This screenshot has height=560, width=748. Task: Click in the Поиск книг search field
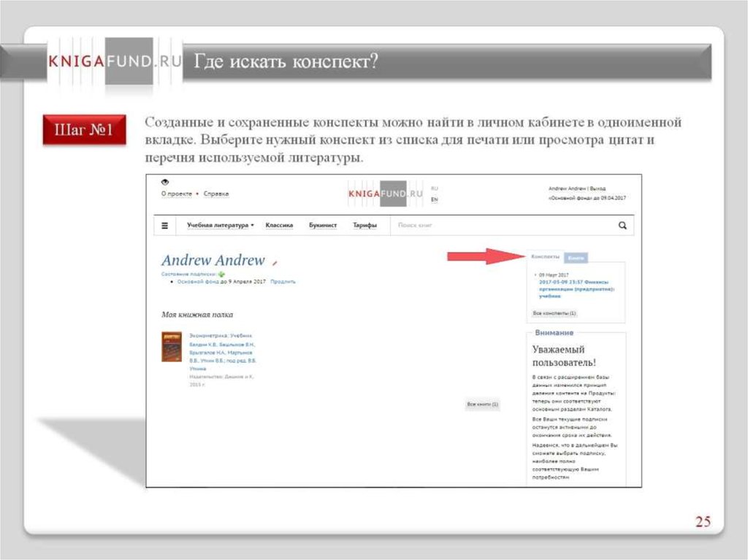[x=497, y=226]
